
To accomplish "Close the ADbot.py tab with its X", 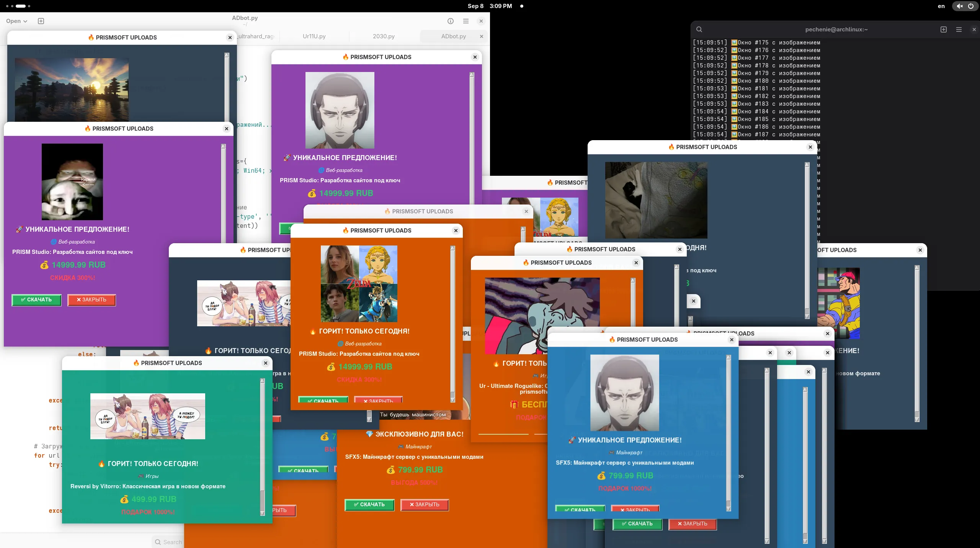I will pos(482,36).
